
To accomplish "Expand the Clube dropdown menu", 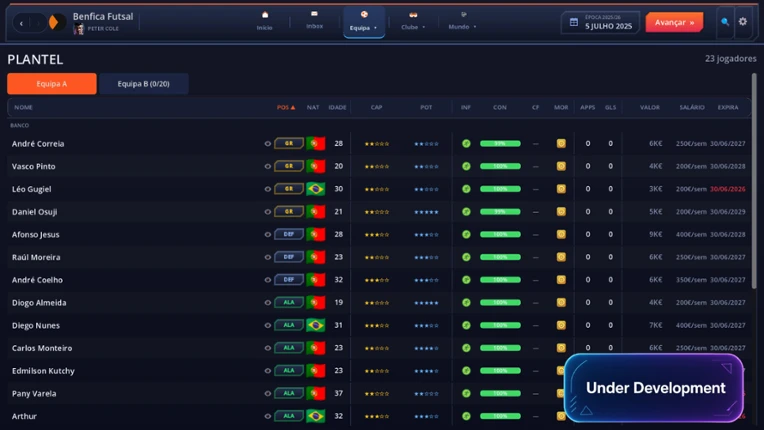I will (x=413, y=22).
